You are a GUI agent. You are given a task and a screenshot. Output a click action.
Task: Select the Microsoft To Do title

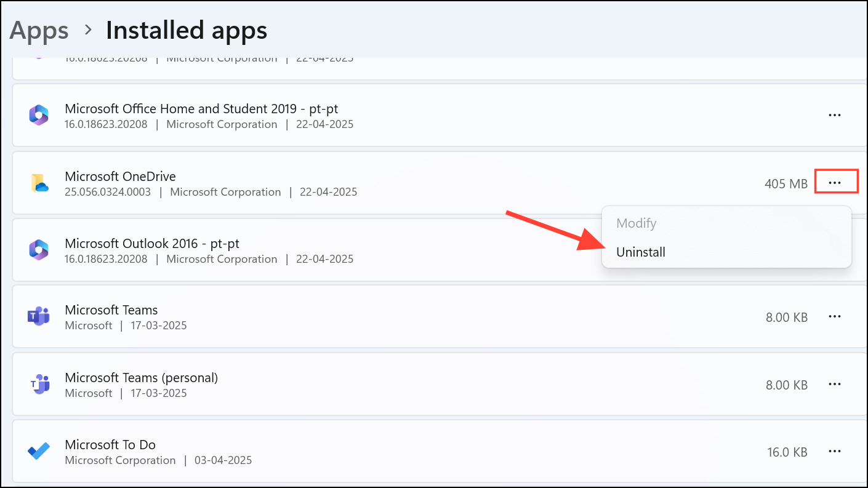pyautogui.click(x=110, y=445)
